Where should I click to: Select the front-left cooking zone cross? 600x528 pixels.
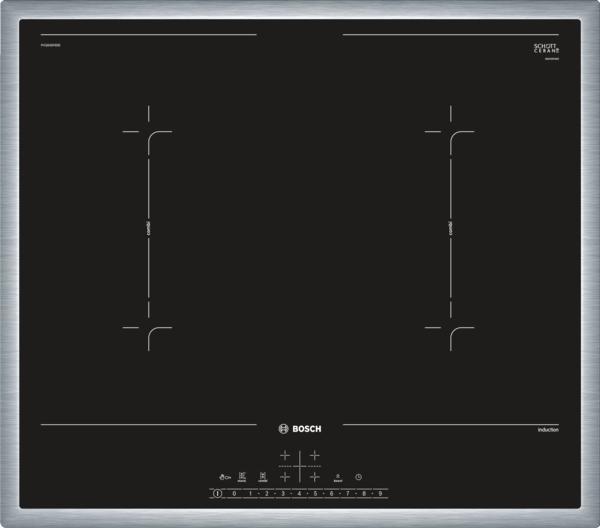(285, 477)
